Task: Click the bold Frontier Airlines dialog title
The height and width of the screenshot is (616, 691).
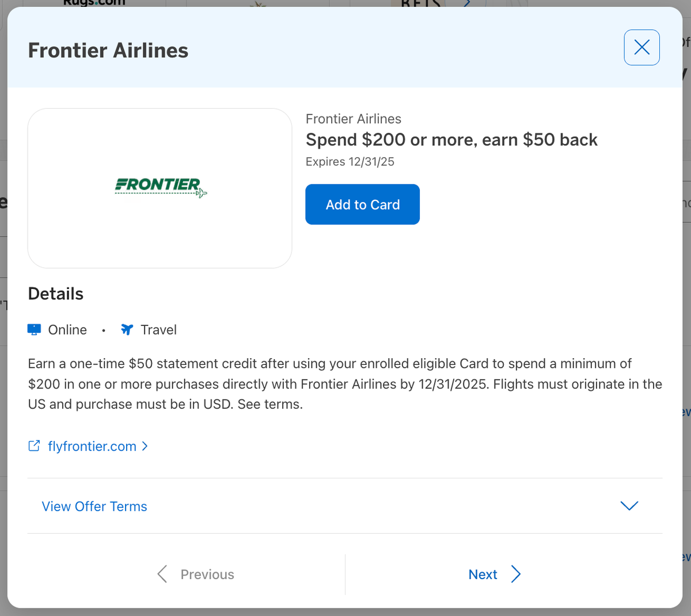Action: (108, 50)
